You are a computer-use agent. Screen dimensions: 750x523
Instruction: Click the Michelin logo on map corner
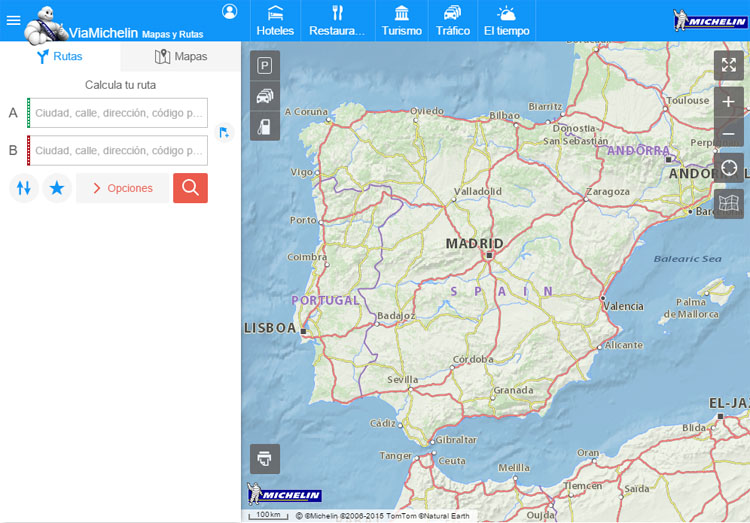coord(284,494)
